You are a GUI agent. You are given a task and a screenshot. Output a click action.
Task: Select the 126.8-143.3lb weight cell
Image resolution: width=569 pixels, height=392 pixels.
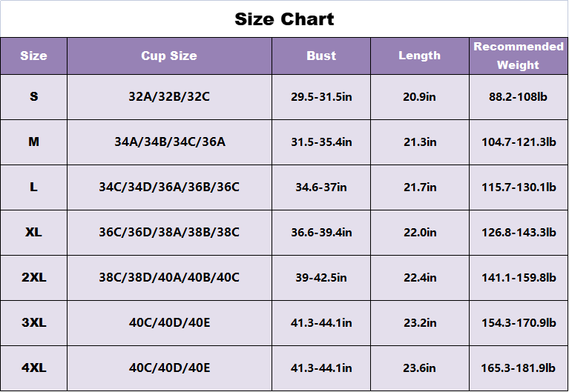[519, 233]
